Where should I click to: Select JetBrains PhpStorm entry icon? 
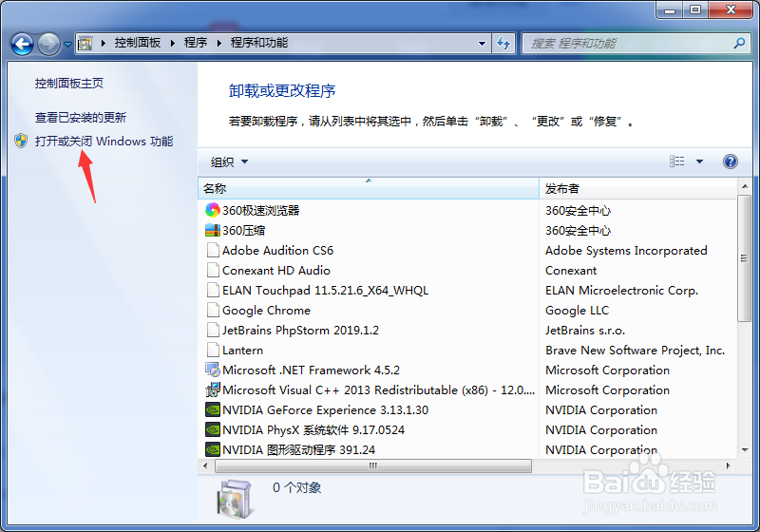pos(212,330)
